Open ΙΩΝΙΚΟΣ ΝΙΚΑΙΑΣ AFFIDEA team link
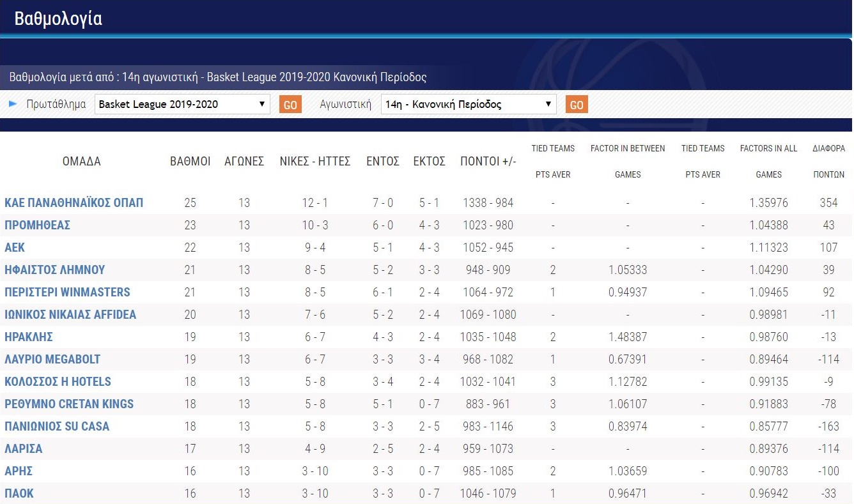Viewport: 854px width, 504px height. [x=70, y=315]
